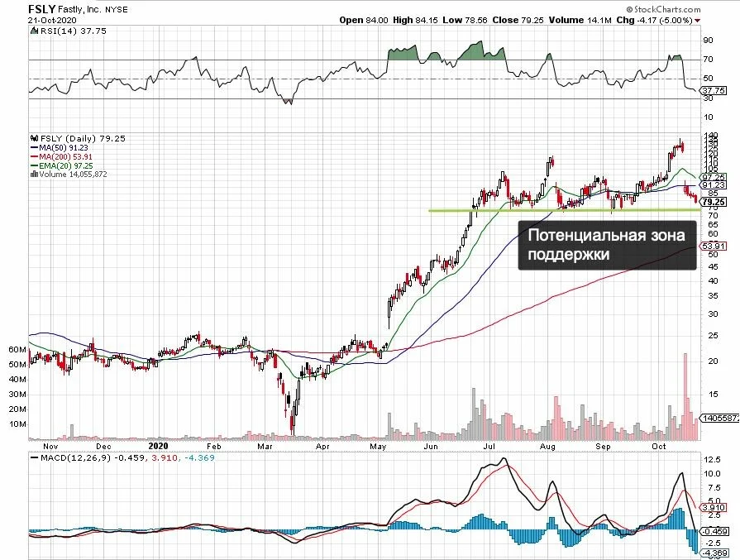
Task: Click the EMA(20) 97.25 legend entry
Action: coord(65,165)
